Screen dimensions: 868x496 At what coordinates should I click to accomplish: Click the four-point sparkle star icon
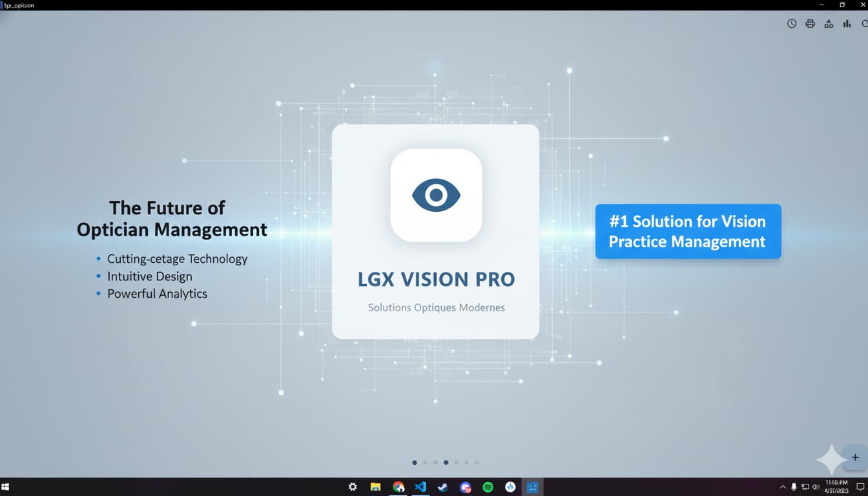(831, 460)
